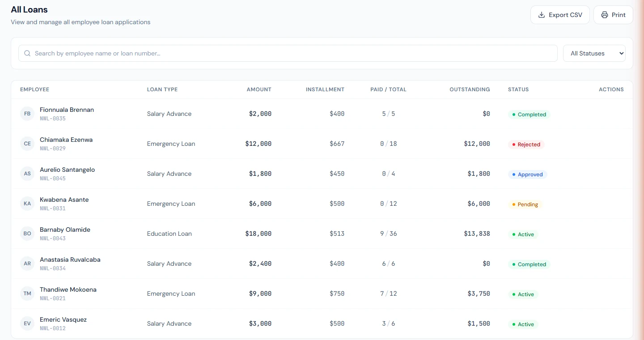
Task: Click the TM avatar for Thandiwe Mokoena
Action: tap(27, 293)
